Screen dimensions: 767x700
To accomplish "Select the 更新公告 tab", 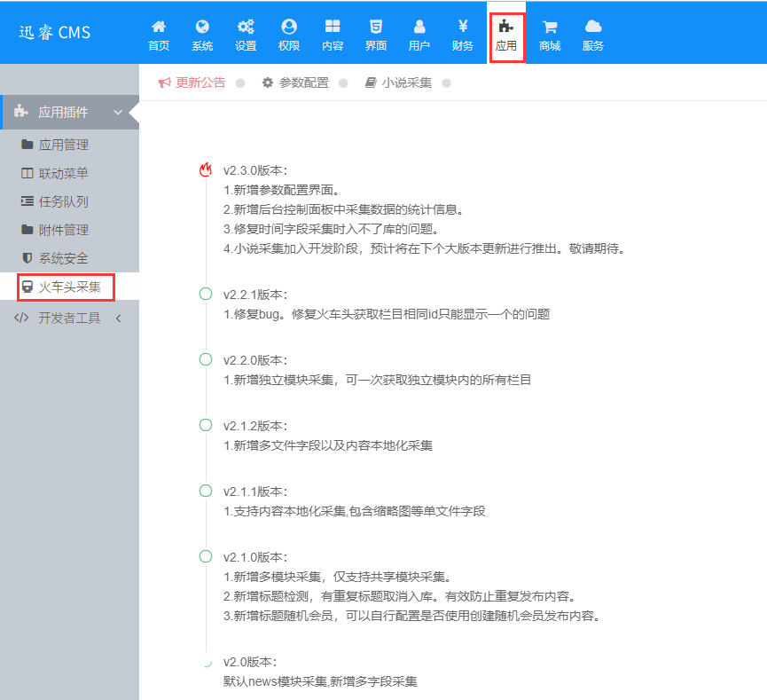I will [192, 83].
